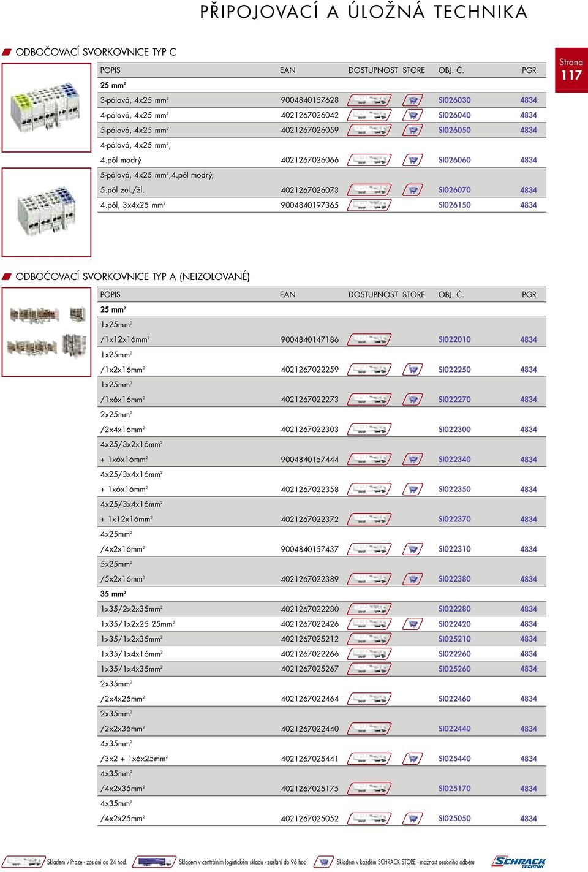Click the store cart icon for SI026060
The image size is (588, 872).
pos(413,160)
